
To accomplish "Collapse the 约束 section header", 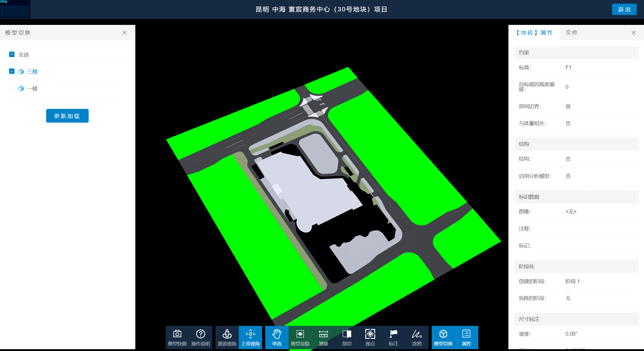I will (x=577, y=53).
